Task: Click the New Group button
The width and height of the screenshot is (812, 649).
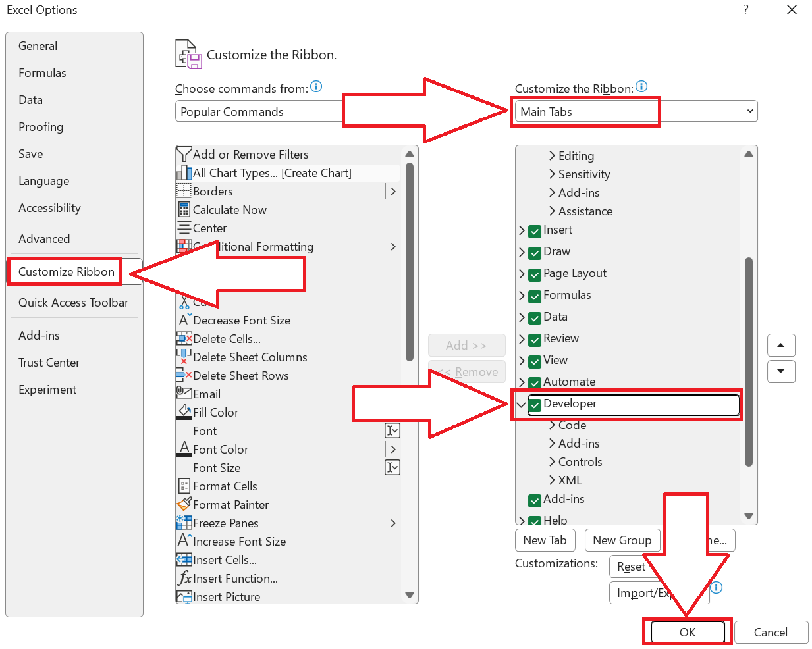Action: [622, 540]
